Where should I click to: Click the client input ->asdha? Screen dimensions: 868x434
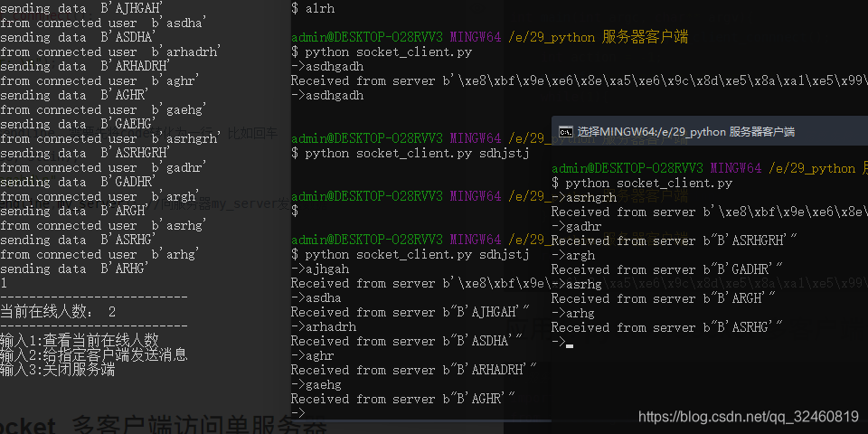[x=316, y=297]
